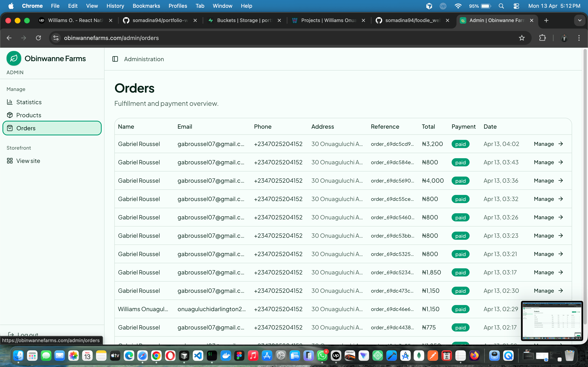The image size is (588, 367).
Task: Click the new tab plus button
Action: click(x=546, y=20)
